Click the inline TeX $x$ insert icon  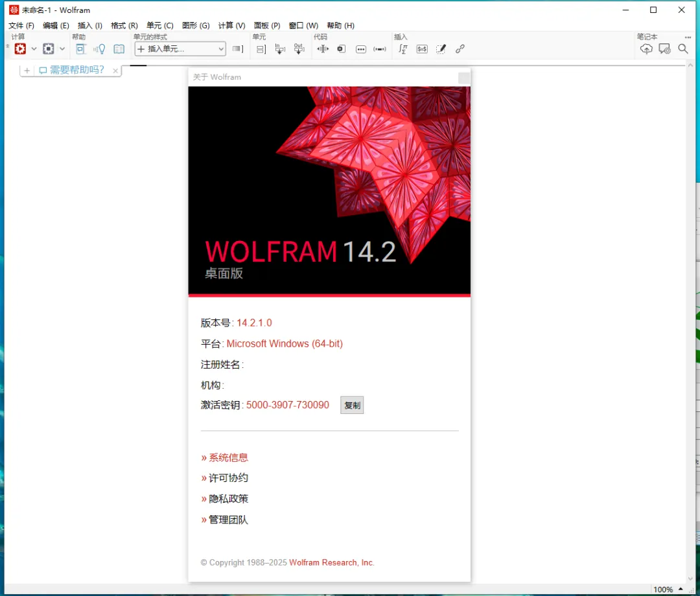tap(422, 49)
